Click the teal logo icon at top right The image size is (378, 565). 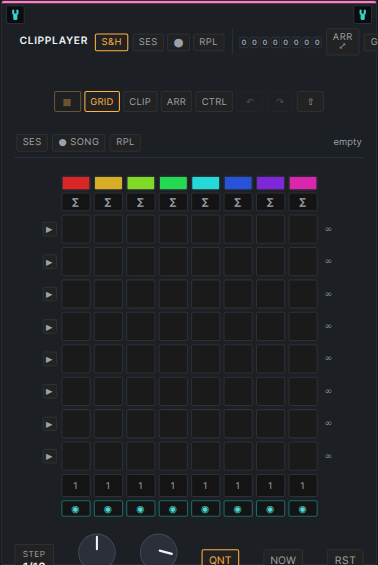(363, 15)
